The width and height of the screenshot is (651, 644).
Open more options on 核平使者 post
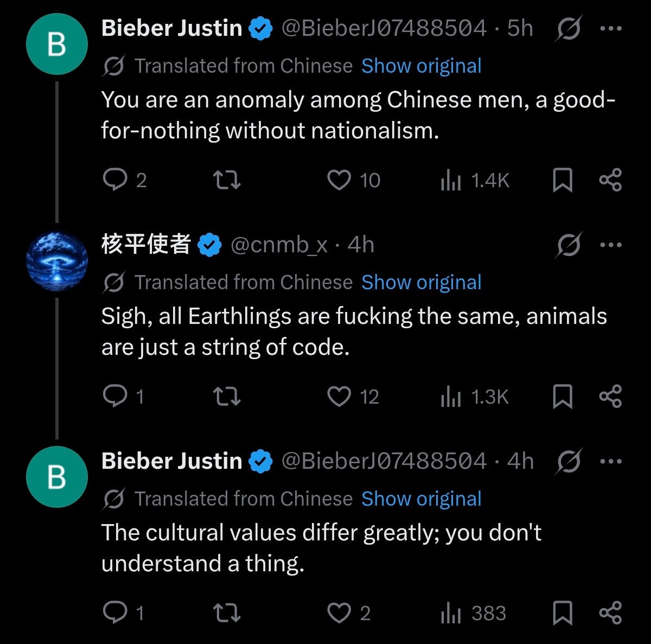(x=611, y=245)
